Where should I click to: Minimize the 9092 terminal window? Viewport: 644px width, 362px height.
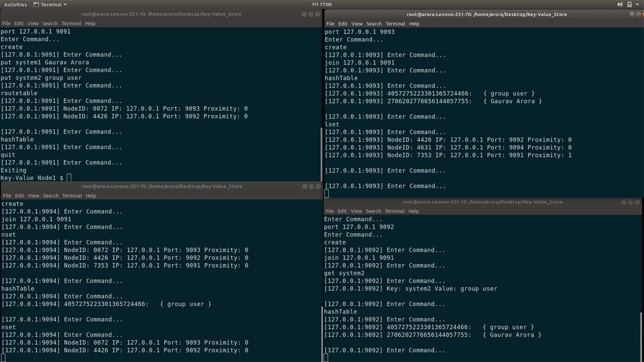pyautogui.click(x=624, y=202)
